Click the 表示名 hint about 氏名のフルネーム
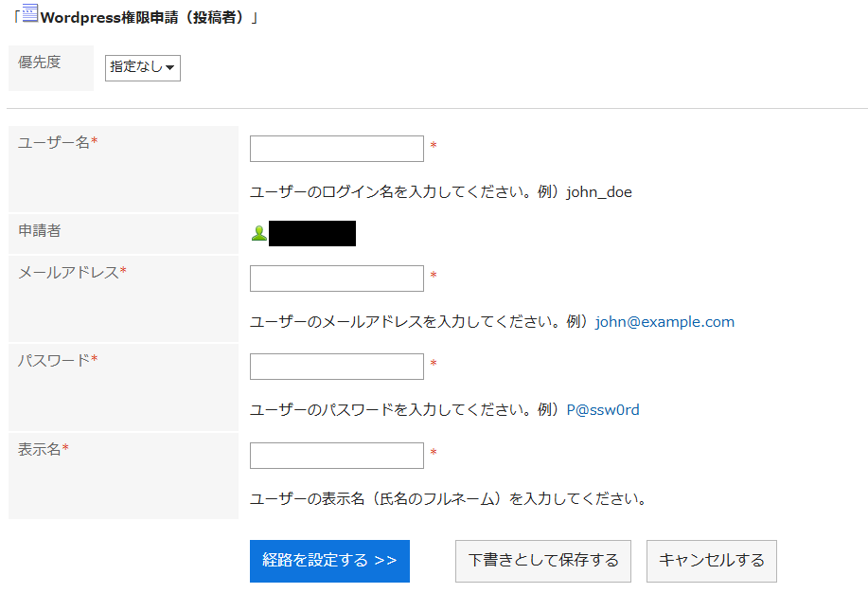The image size is (868, 593). point(448,499)
